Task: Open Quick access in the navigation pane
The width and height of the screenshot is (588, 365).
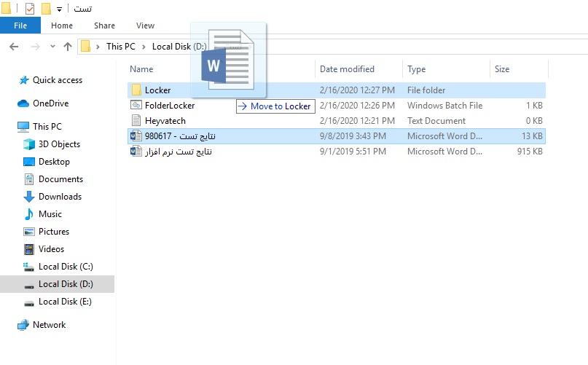Action: [x=58, y=80]
